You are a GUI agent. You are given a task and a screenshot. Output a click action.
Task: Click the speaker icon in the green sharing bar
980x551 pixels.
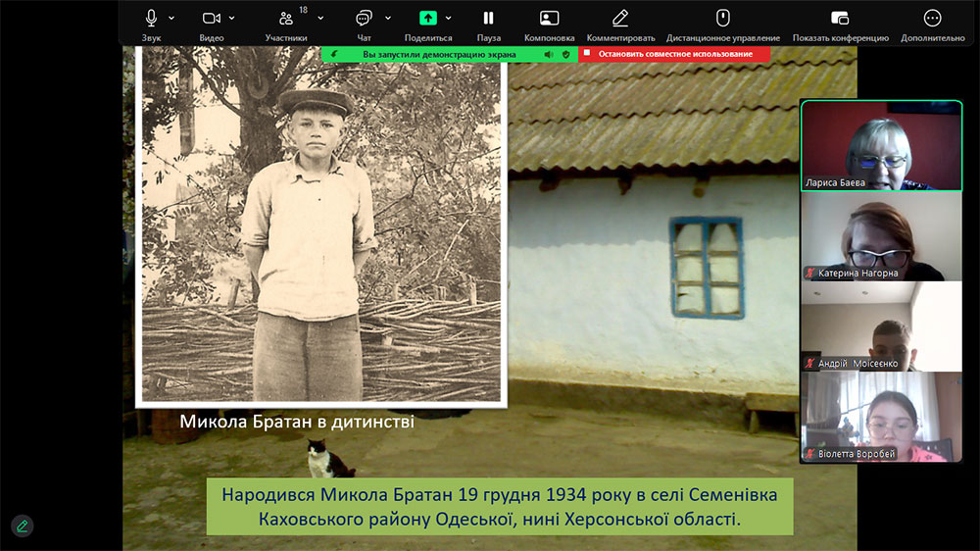pos(548,54)
